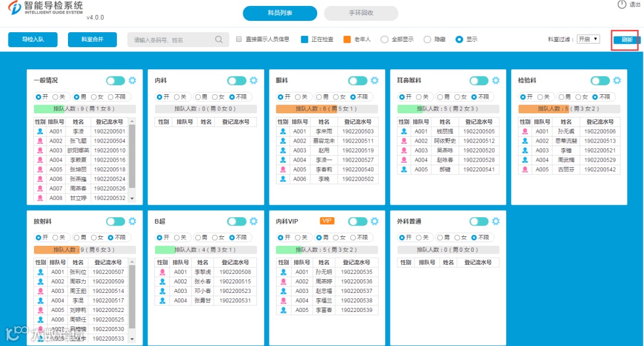The image size is (644, 346).
Task: Click the 退出 logout link
Action: [x=635, y=5]
